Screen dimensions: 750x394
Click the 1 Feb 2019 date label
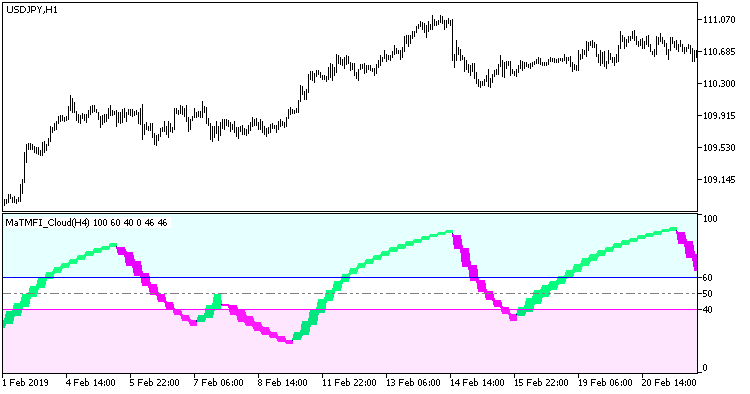pos(25,383)
